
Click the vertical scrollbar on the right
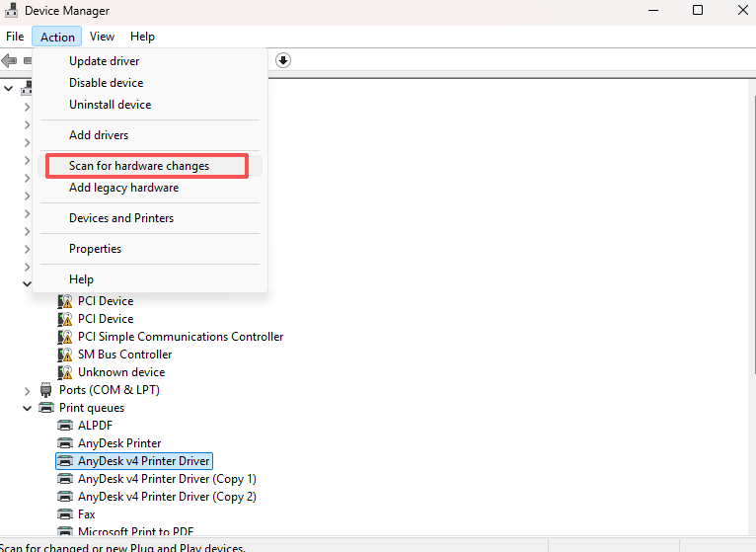pos(754,234)
